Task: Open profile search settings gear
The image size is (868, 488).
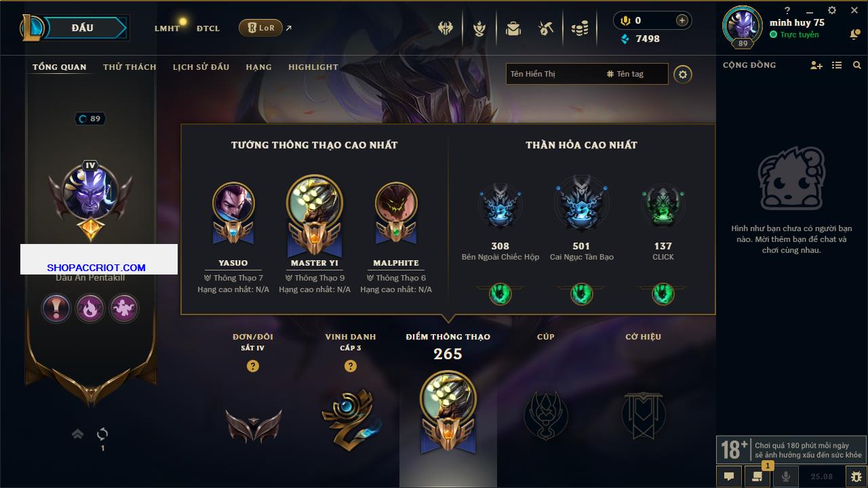Action: (683, 74)
